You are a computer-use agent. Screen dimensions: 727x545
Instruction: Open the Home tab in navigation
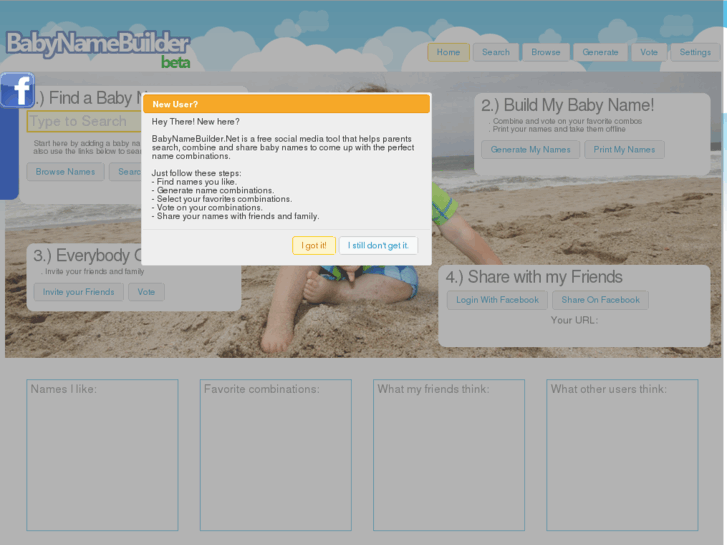click(448, 52)
